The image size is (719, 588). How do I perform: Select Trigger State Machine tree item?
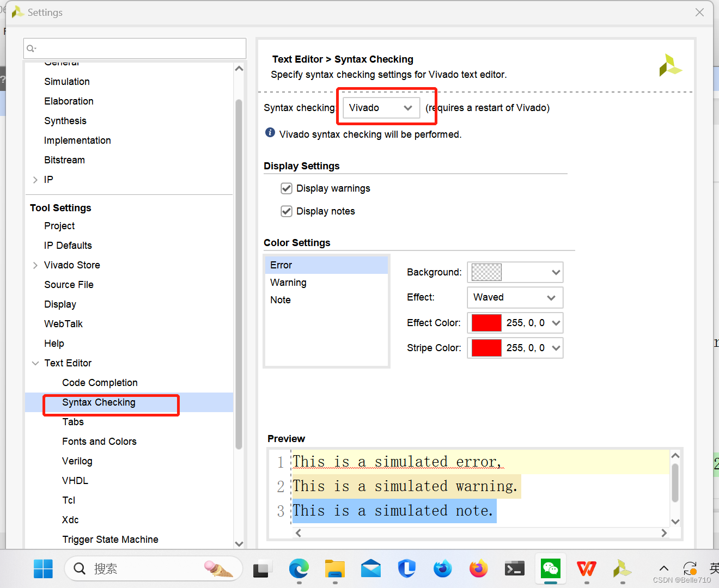110,540
